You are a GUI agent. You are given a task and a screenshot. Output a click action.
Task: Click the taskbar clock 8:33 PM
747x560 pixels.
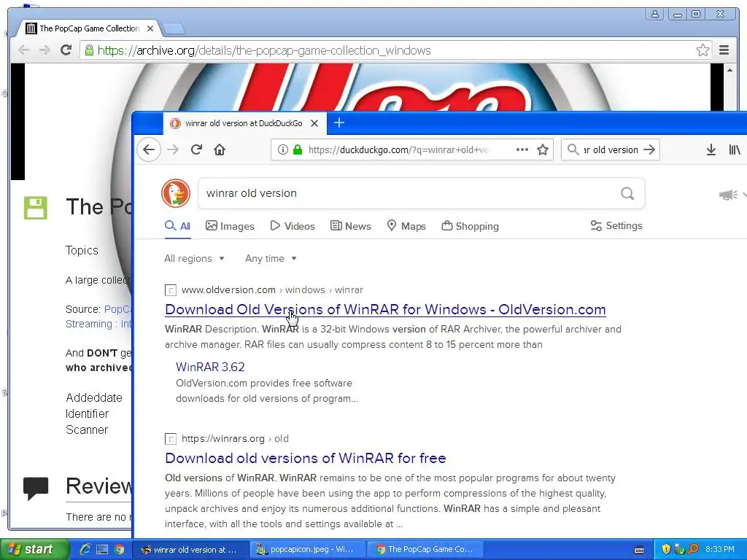(x=720, y=549)
